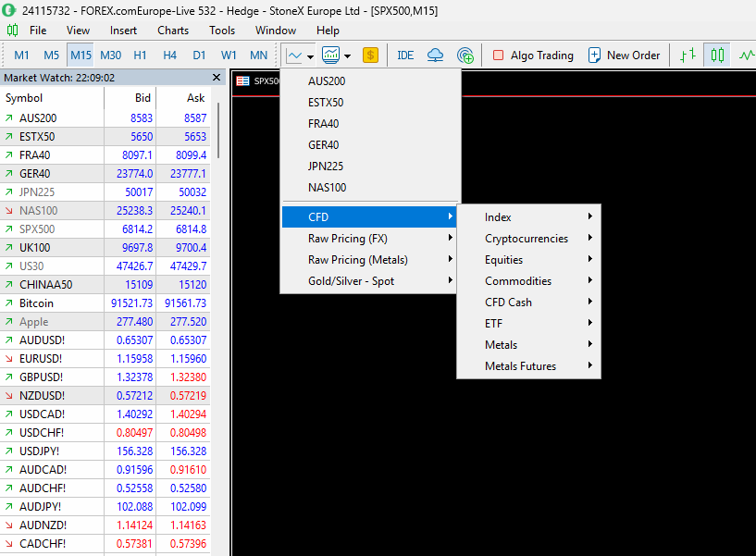The image size is (756, 556).
Task: Click the Market Watch vertical scrollbar
Action: [219, 130]
